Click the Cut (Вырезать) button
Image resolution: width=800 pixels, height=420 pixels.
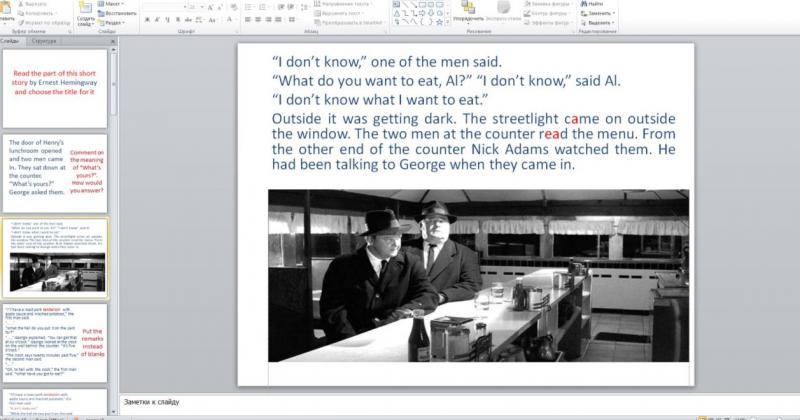pos(32,4)
